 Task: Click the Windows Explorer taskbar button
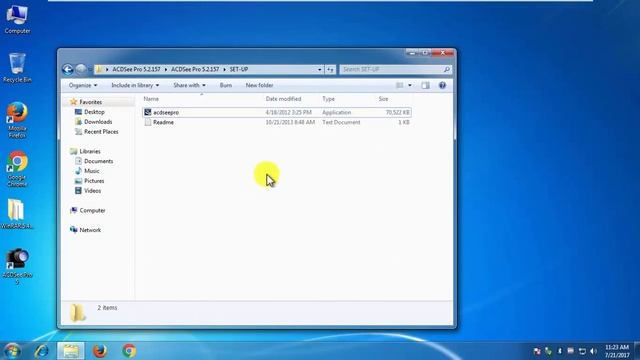pyautogui.click(x=71, y=351)
